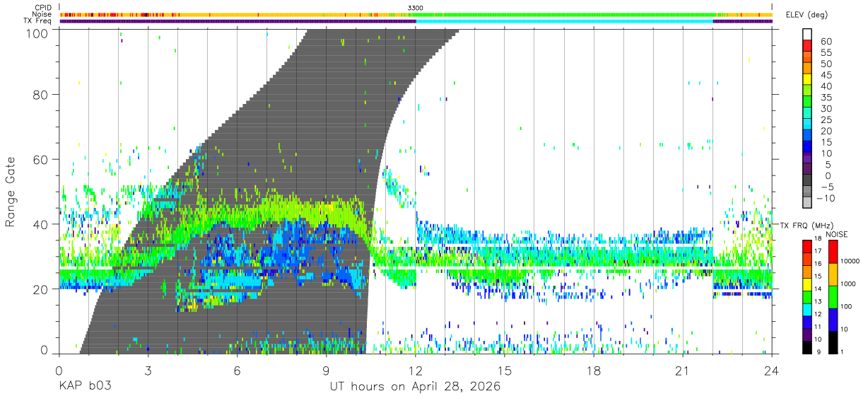
Task: Click the CPID value 3300
Action: pyautogui.click(x=416, y=7)
